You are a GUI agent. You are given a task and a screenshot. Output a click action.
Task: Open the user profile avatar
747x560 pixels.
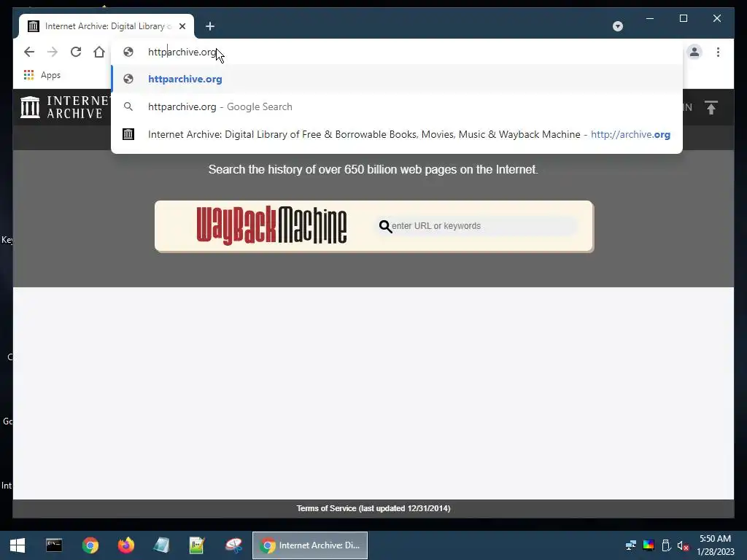pyautogui.click(x=694, y=52)
